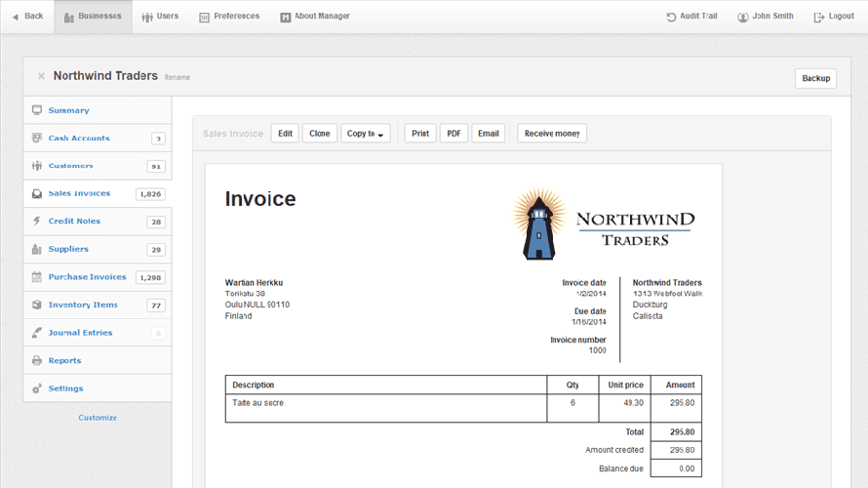Click the Rename link beside business name

click(178, 77)
